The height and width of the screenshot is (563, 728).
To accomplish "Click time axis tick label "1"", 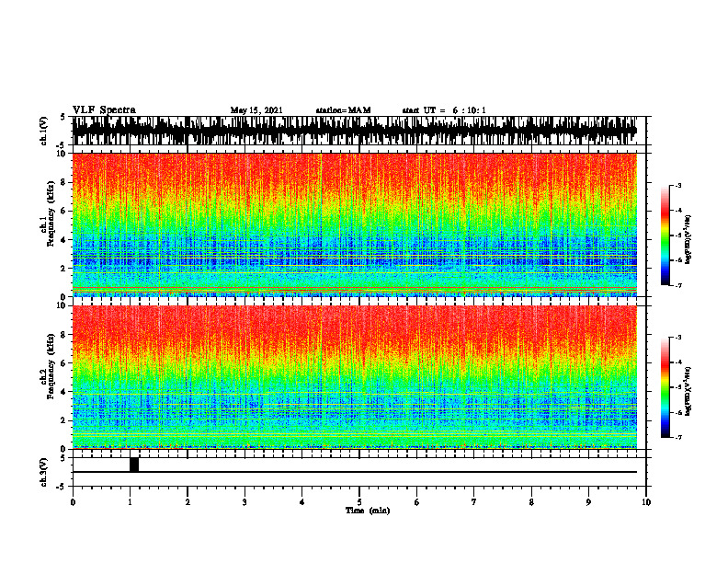I will tap(130, 502).
